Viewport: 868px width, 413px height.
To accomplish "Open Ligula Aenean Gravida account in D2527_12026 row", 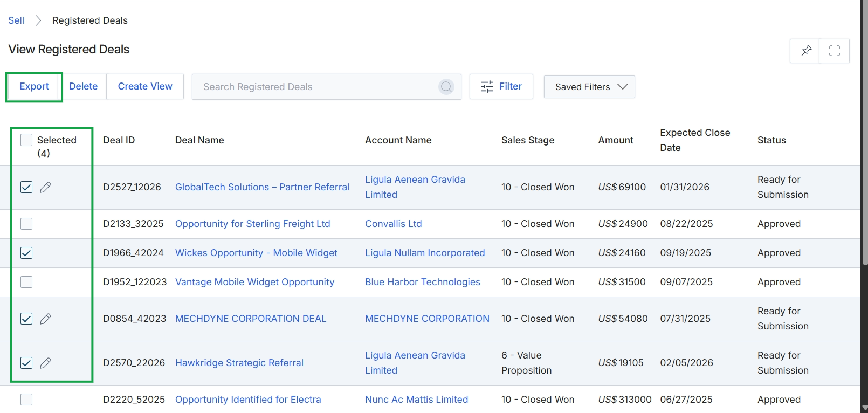I will point(415,187).
